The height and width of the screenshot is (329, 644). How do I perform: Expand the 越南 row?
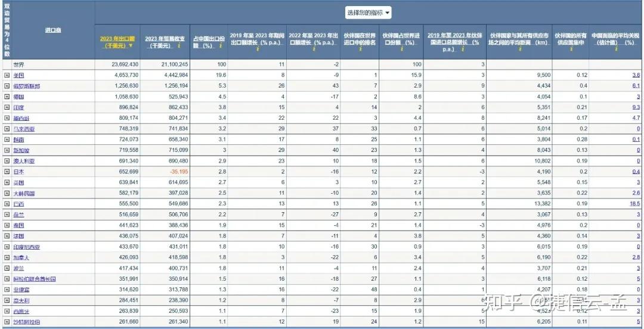click(x=7, y=139)
